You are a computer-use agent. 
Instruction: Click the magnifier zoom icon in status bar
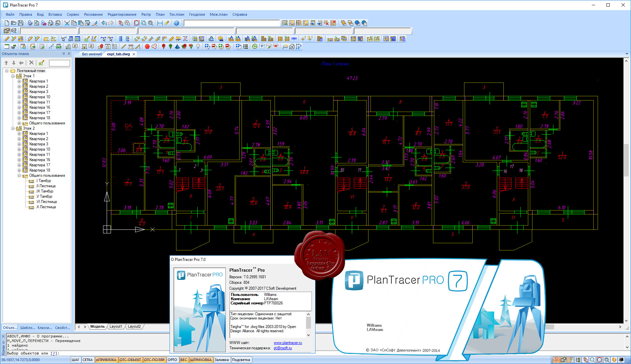592,360
